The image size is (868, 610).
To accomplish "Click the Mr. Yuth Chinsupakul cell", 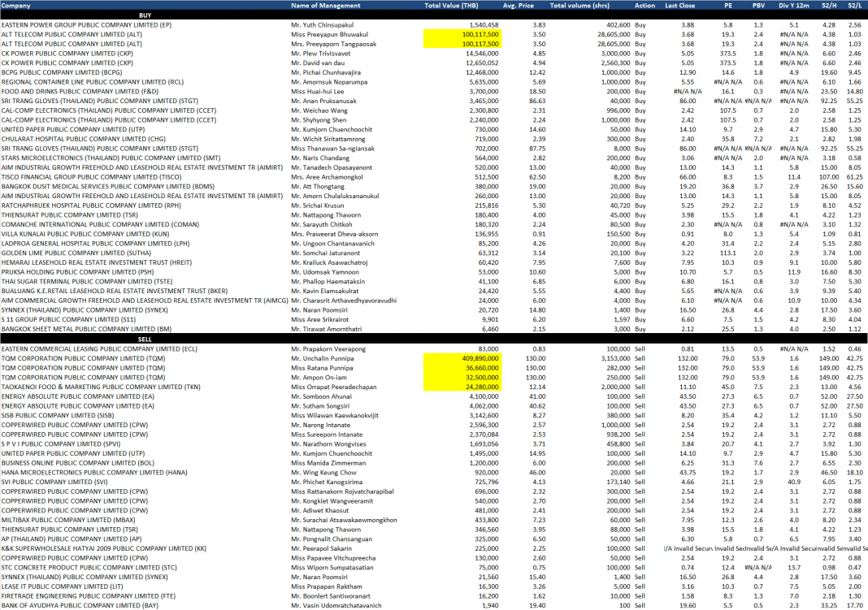I will [323, 25].
